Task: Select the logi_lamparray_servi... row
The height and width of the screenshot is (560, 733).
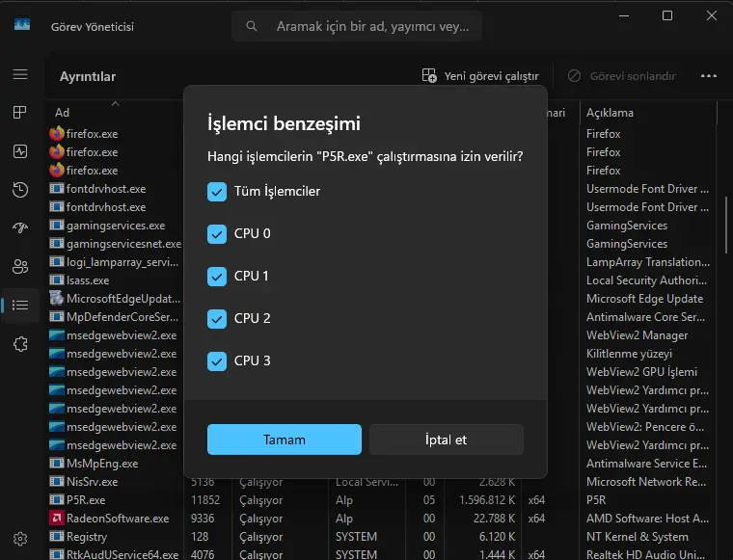Action: pos(122,262)
